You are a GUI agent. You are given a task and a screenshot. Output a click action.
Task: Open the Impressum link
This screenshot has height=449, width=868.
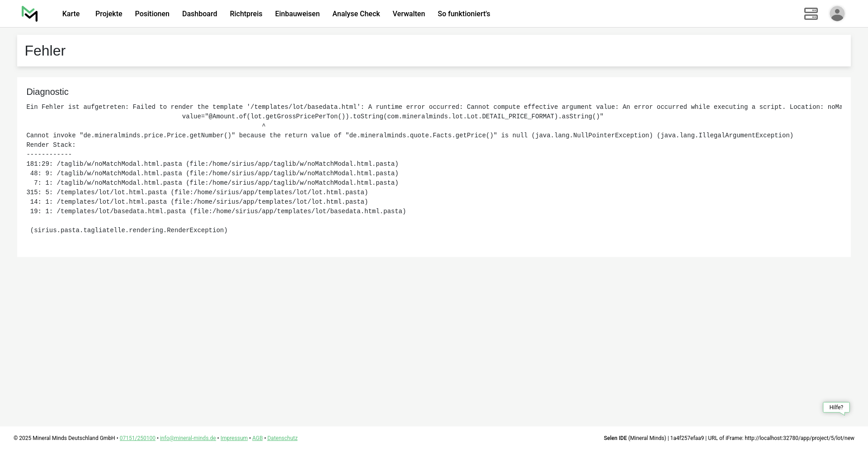tap(234, 438)
